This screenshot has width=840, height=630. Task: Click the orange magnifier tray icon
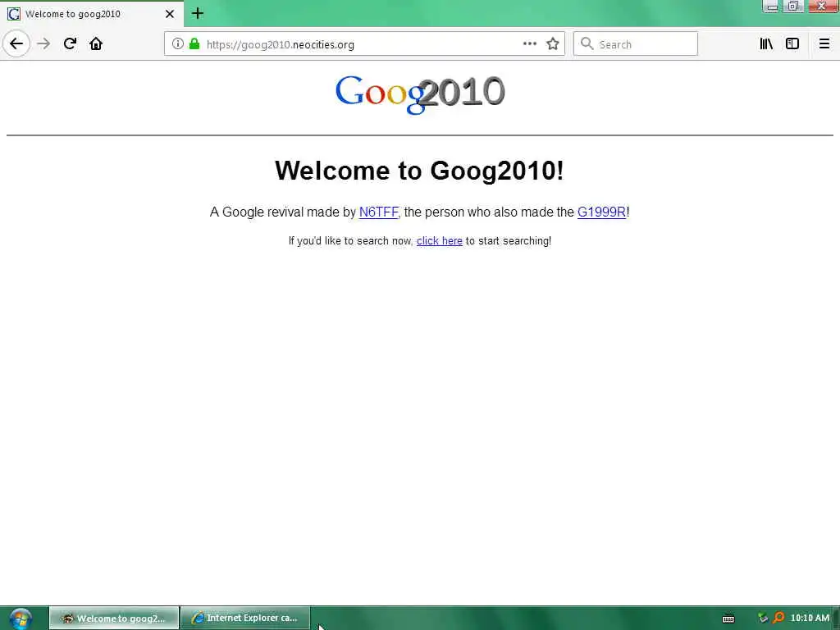778,618
